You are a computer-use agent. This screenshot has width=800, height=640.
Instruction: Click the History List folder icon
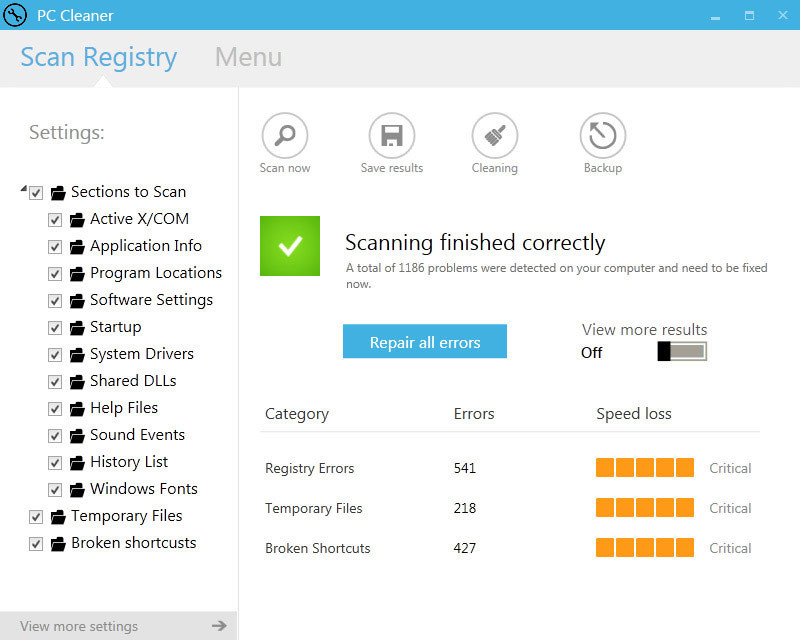click(77, 463)
